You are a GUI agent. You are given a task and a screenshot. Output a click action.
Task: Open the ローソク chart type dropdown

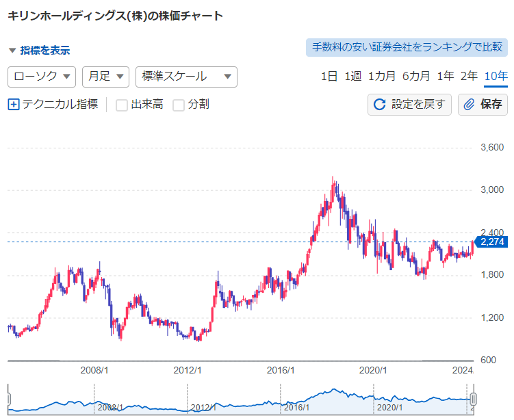tap(42, 77)
